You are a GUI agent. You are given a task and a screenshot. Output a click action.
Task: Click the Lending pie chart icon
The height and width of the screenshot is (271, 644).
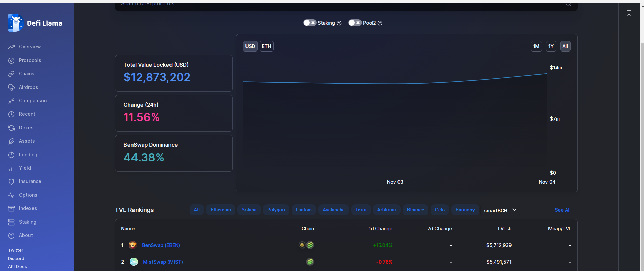click(x=11, y=155)
